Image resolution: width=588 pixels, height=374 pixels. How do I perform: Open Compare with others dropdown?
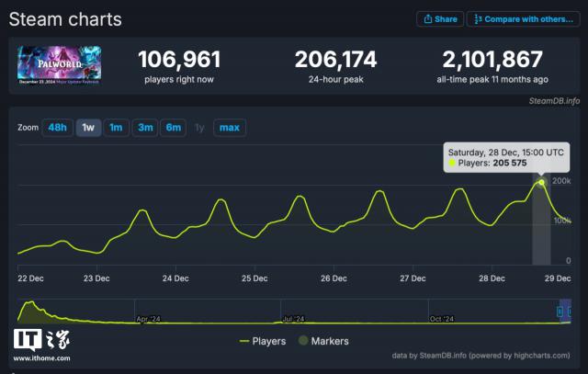pyautogui.click(x=523, y=19)
